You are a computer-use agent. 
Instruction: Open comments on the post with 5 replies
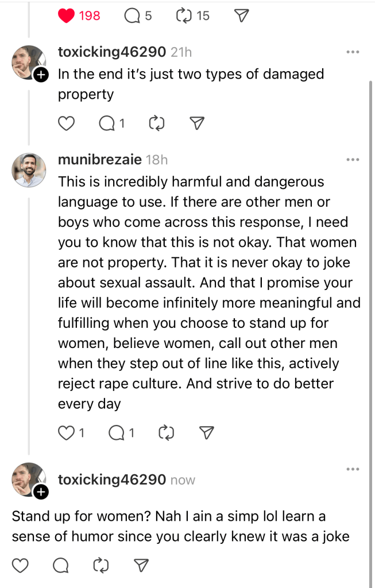(132, 16)
